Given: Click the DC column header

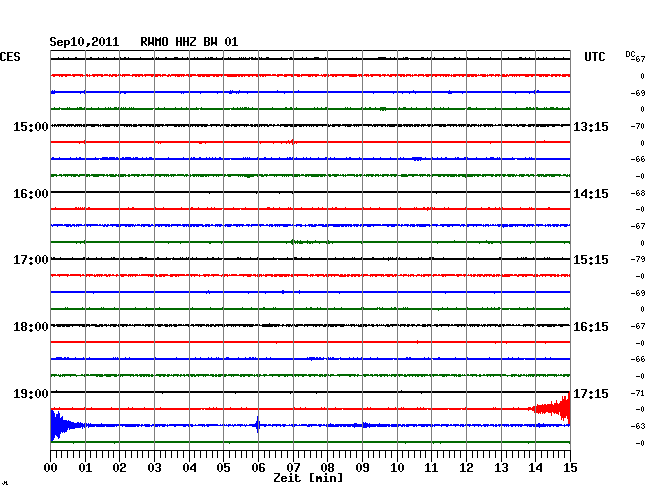Looking at the screenshot, I should point(630,54).
